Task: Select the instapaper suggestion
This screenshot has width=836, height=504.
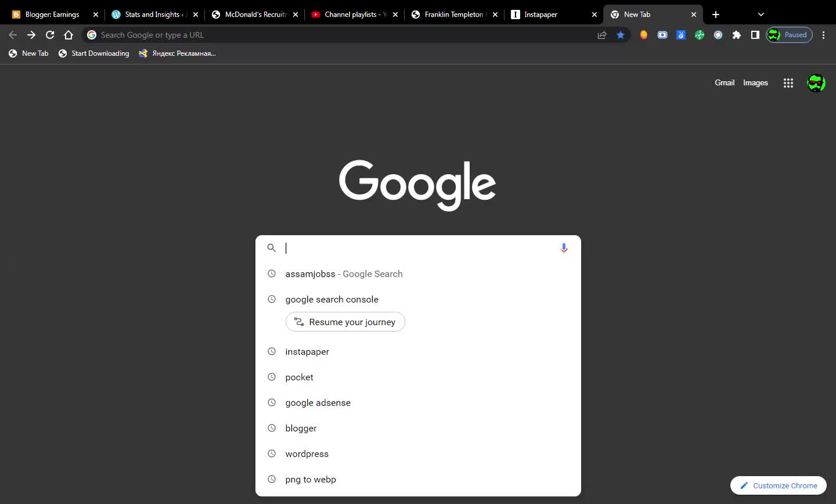Action: [418, 352]
